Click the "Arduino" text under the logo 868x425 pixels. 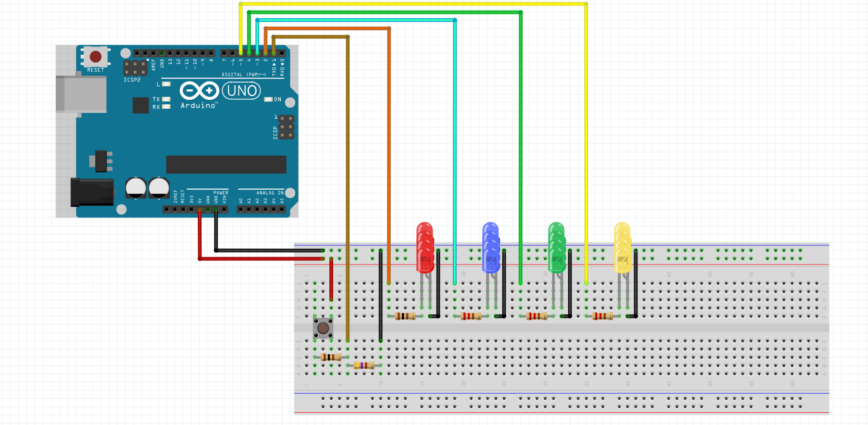[199, 105]
